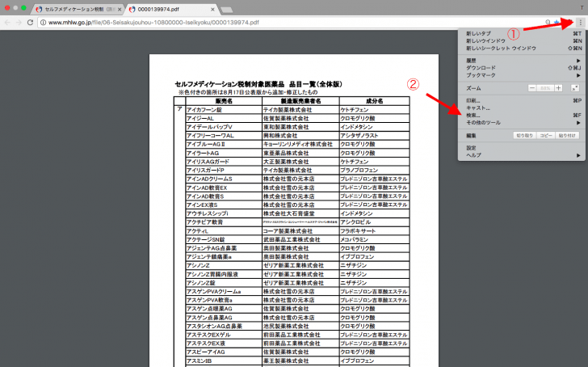Image resolution: width=588 pixels, height=367 pixels.
Task: Click the 興和株式会社 cell
Action: pyautogui.click(x=300, y=136)
